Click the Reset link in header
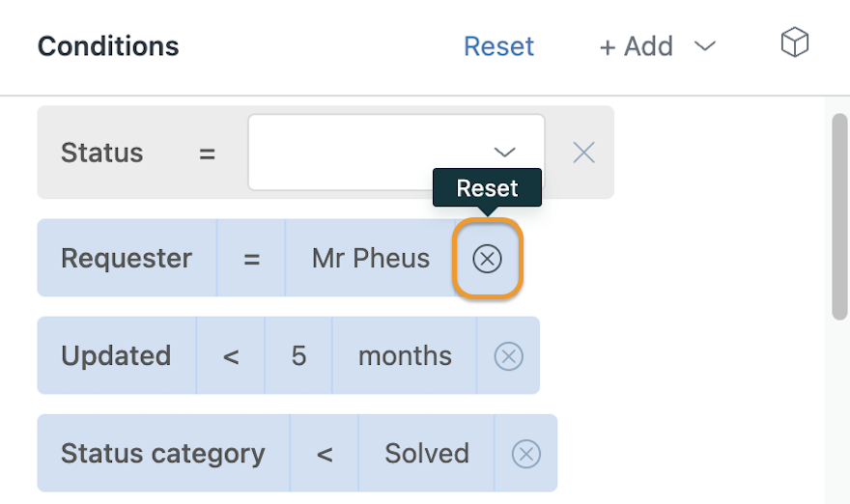This screenshot has height=504, width=850. pyautogui.click(x=498, y=46)
